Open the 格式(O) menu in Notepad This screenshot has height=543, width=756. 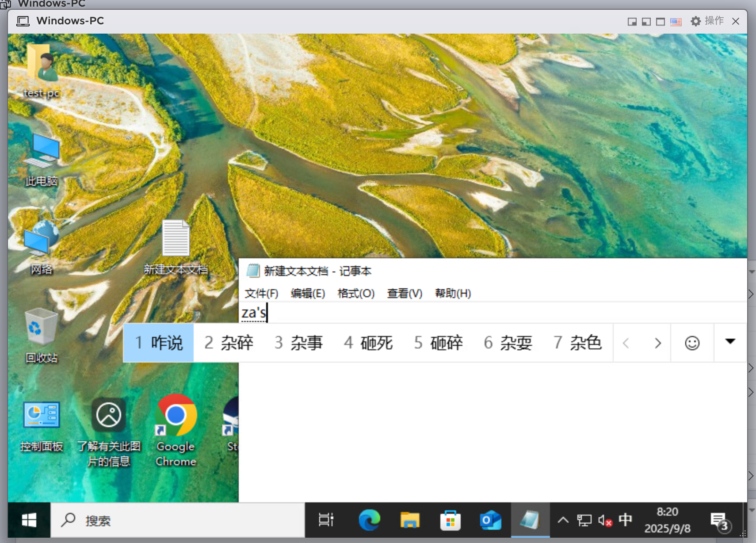pyautogui.click(x=356, y=294)
